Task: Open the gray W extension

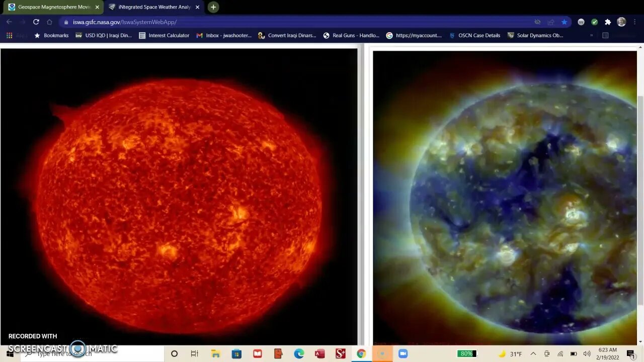Action: pyautogui.click(x=581, y=22)
